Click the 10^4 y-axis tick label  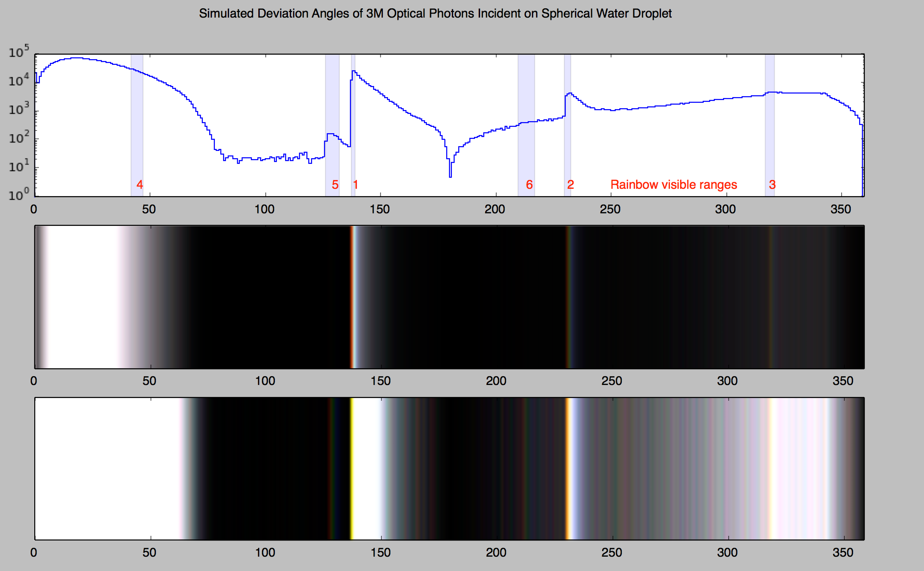point(19,80)
